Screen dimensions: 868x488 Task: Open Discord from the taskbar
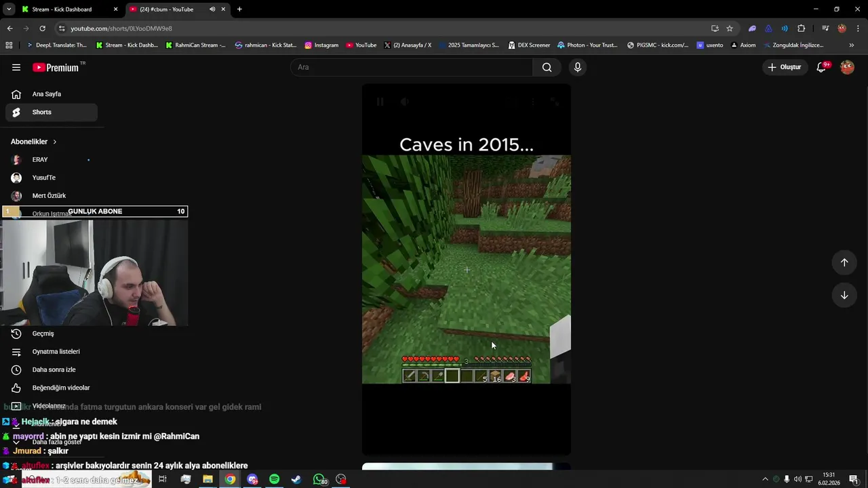pyautogui.click(x=252, y=479)
